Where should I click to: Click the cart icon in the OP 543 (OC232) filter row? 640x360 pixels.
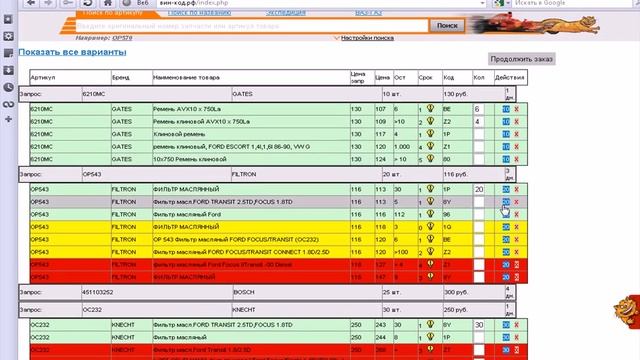click(x=506, y=240)
